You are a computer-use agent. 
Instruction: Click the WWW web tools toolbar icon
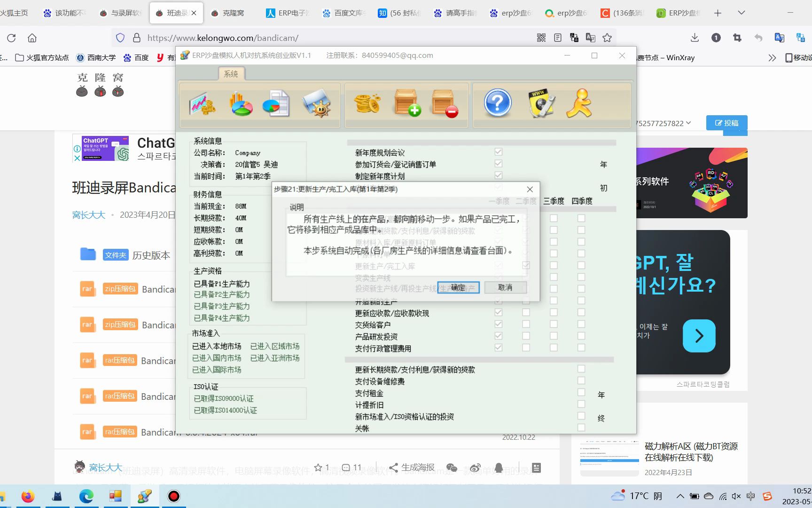click(541, 103)
